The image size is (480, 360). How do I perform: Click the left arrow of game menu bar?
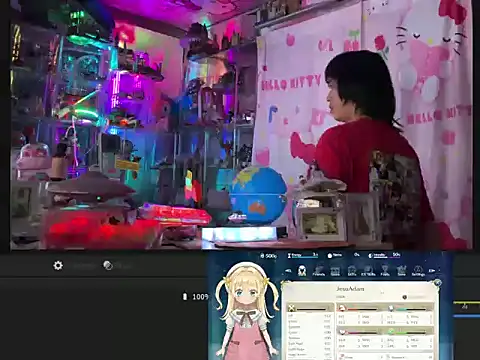point(289,271)
